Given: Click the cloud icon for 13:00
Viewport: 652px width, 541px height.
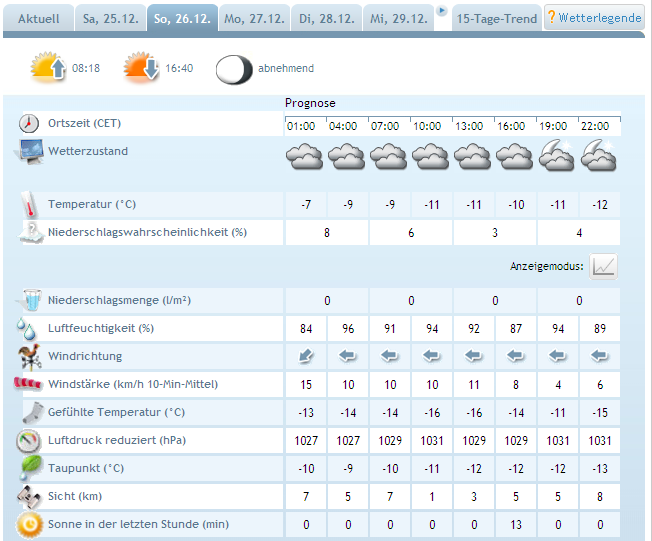Looking at the screenshot, I should tap(472, 156).
